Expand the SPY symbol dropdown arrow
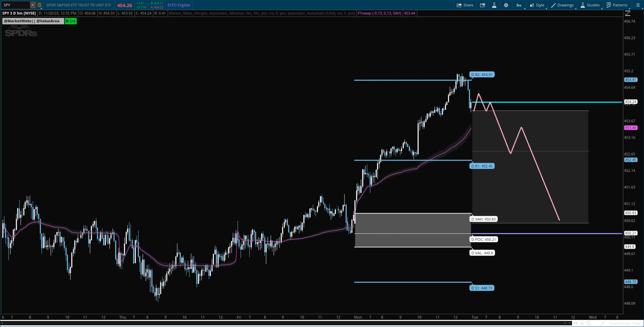 pyautogui.click(x=33, y=5)
